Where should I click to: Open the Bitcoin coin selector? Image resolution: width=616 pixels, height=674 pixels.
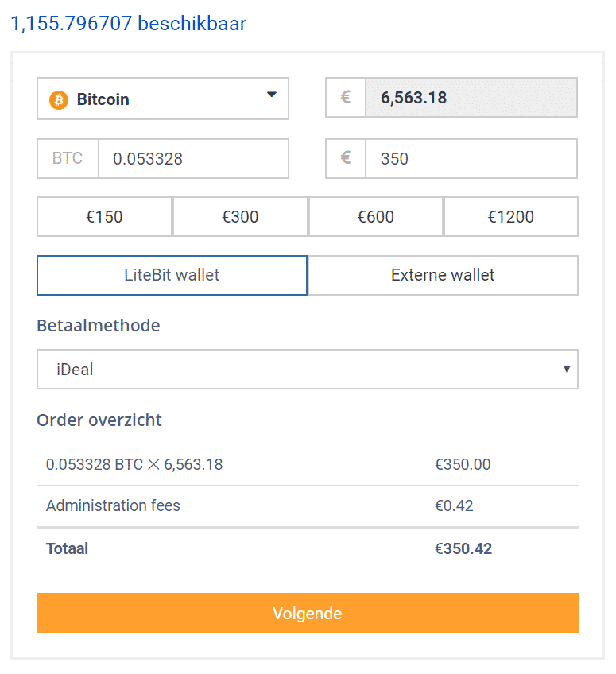point(163,99)
